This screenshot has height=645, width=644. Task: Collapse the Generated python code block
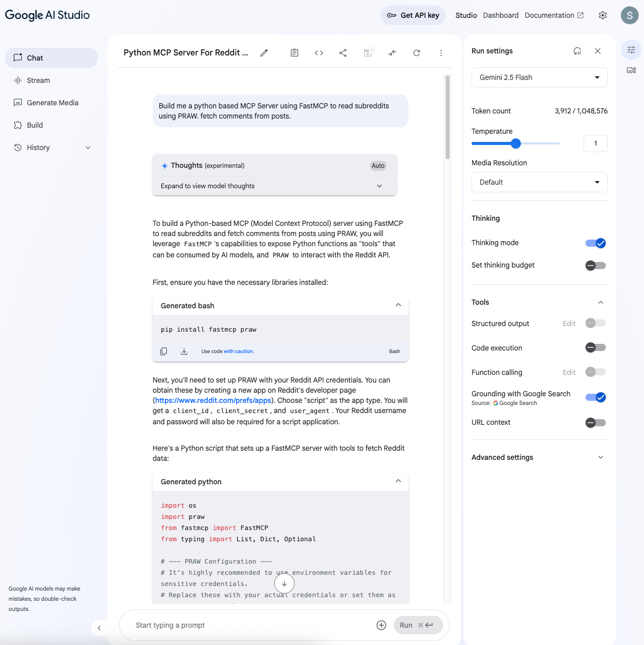pos(398,481)
